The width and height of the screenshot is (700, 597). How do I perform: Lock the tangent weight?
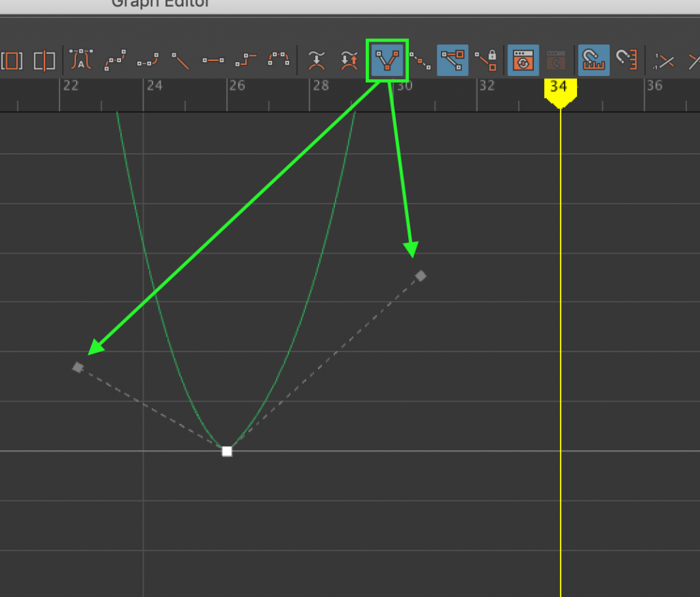pos(486,60)
